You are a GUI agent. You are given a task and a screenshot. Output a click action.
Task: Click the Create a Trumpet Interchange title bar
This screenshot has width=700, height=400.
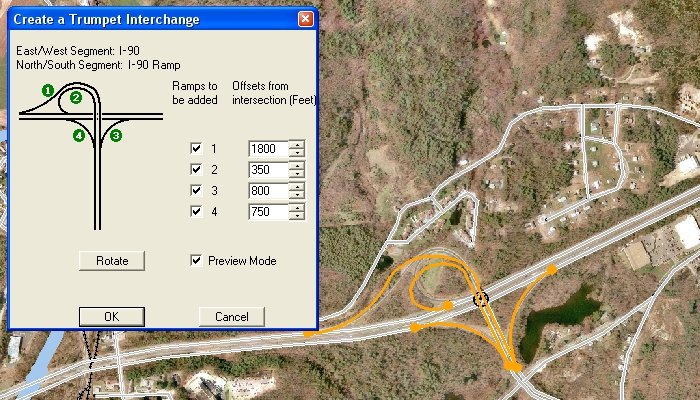coord(150,19)
